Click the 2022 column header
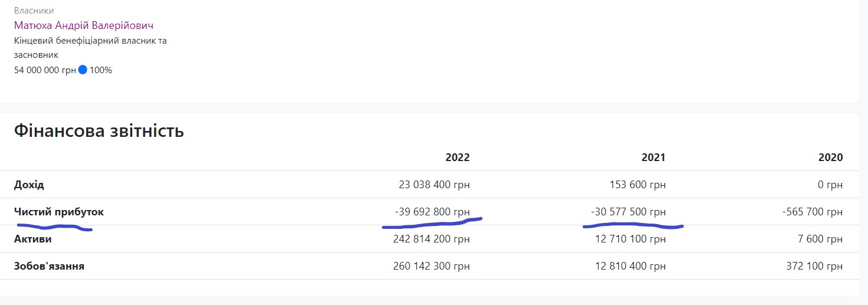The image size is (868, 305). [458, 158]
